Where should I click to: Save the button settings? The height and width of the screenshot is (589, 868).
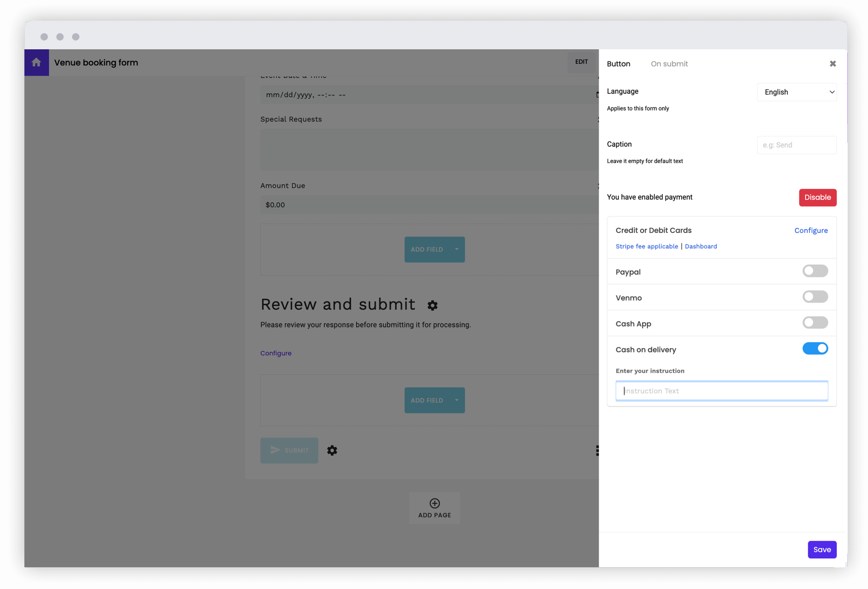click(x=822, y=549)
